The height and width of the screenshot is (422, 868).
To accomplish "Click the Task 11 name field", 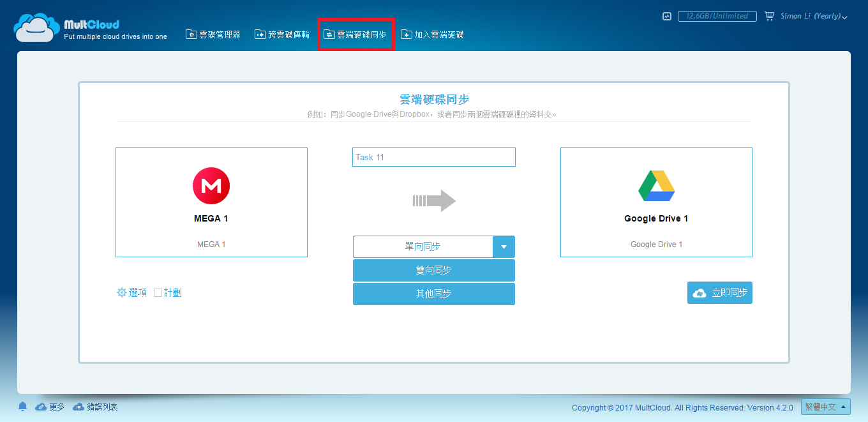I will click(434, 157).
